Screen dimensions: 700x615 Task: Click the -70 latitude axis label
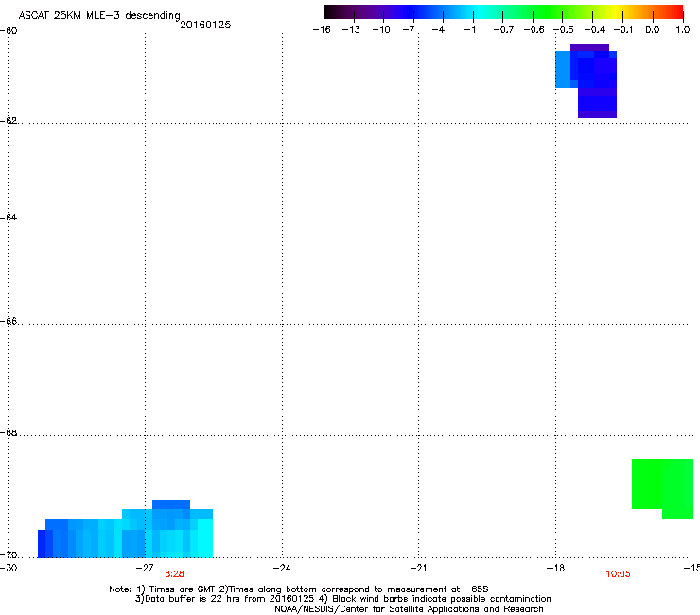(9, 554)
